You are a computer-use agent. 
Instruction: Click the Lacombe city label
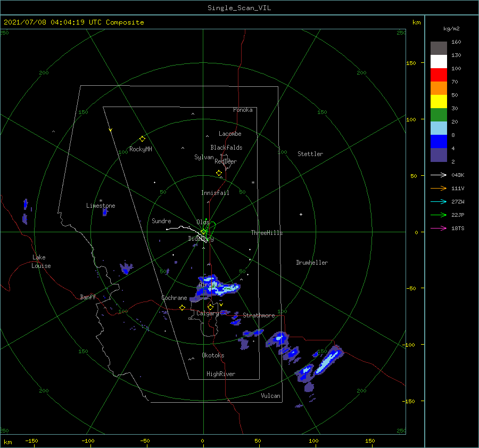[x=230, y=134]
